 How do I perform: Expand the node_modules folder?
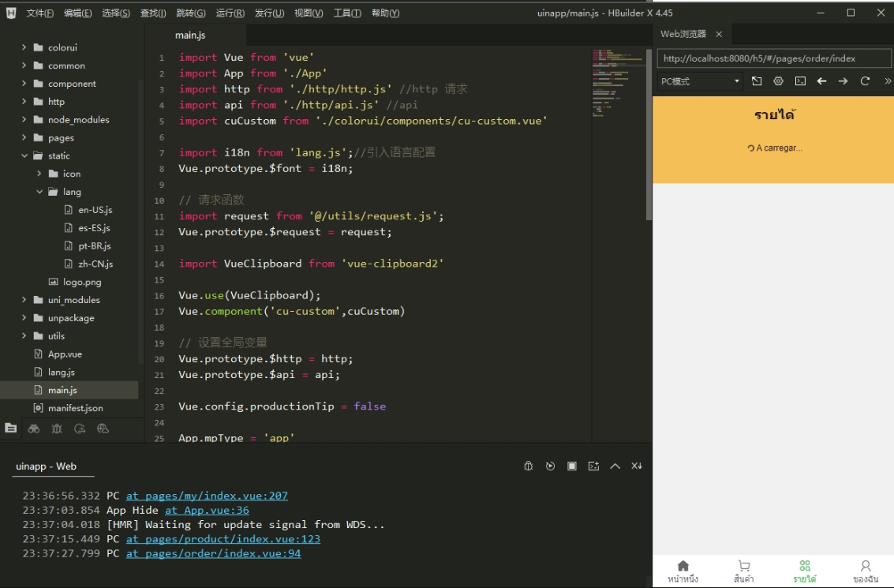pos(24,119)
